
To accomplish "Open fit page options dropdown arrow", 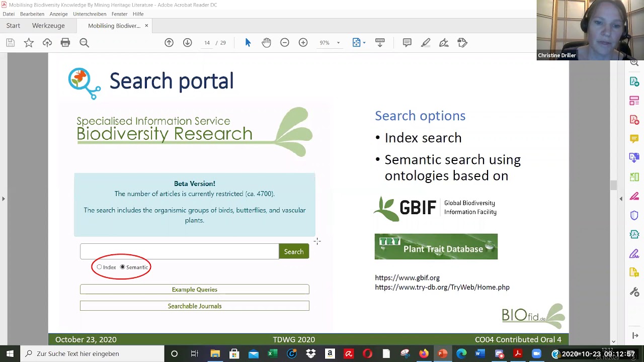I will click(364, 43).
